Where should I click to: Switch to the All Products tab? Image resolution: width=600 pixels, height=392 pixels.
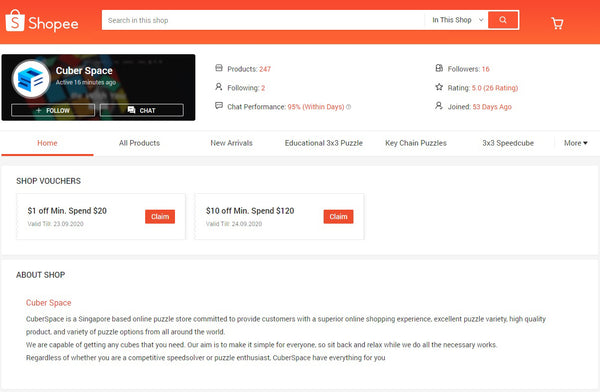pyautogui.click(x=139, y=143)
